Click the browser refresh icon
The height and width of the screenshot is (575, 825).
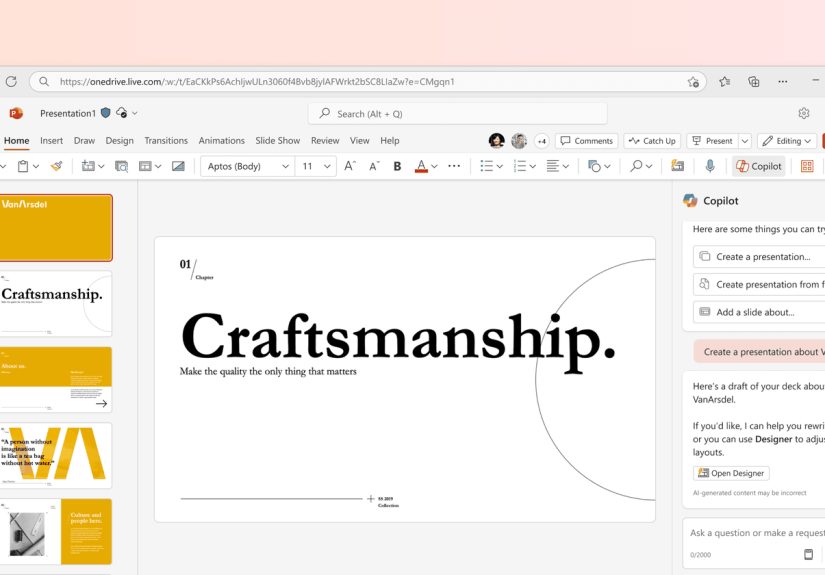[11, 82]
